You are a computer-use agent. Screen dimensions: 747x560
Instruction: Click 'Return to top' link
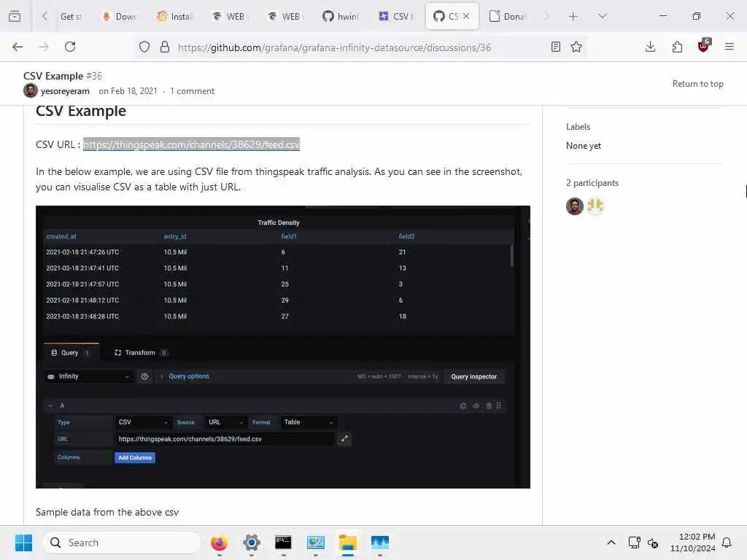697,84
